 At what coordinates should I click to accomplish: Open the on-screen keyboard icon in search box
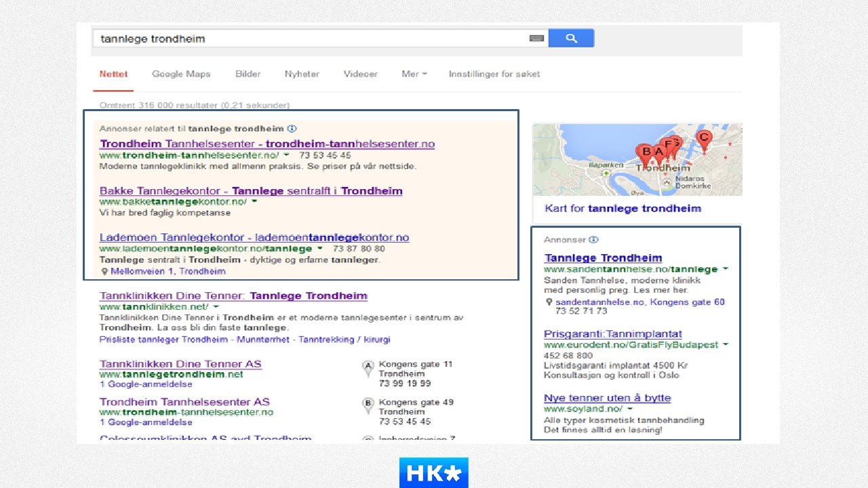click(x=537, y=39)
